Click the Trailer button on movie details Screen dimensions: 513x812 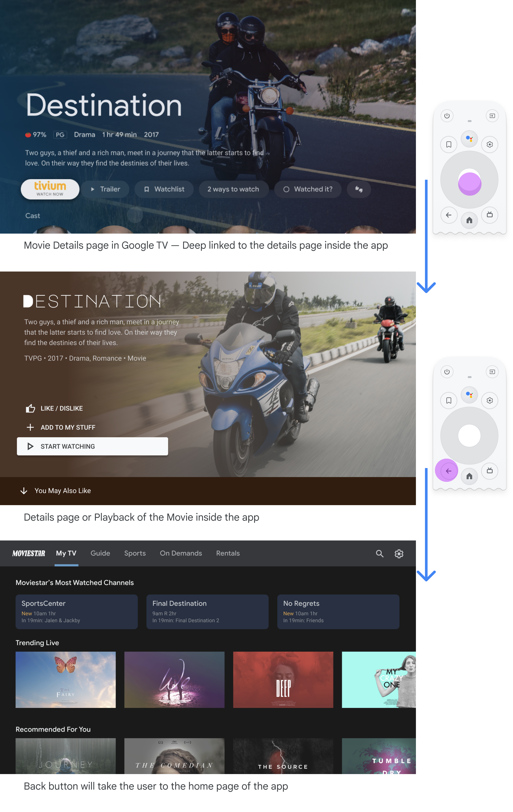tap(105, 189)
